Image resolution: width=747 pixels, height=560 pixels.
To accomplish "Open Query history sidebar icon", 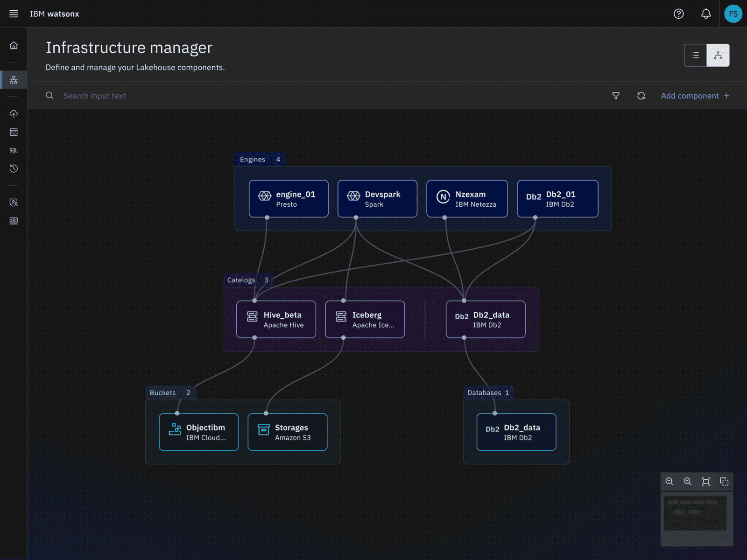I will tap(14, 168).
